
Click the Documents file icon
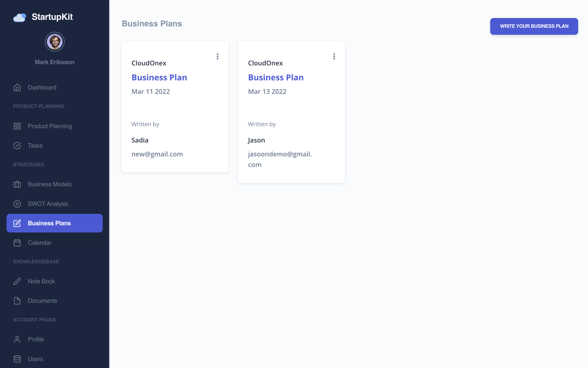click(17, 301)
